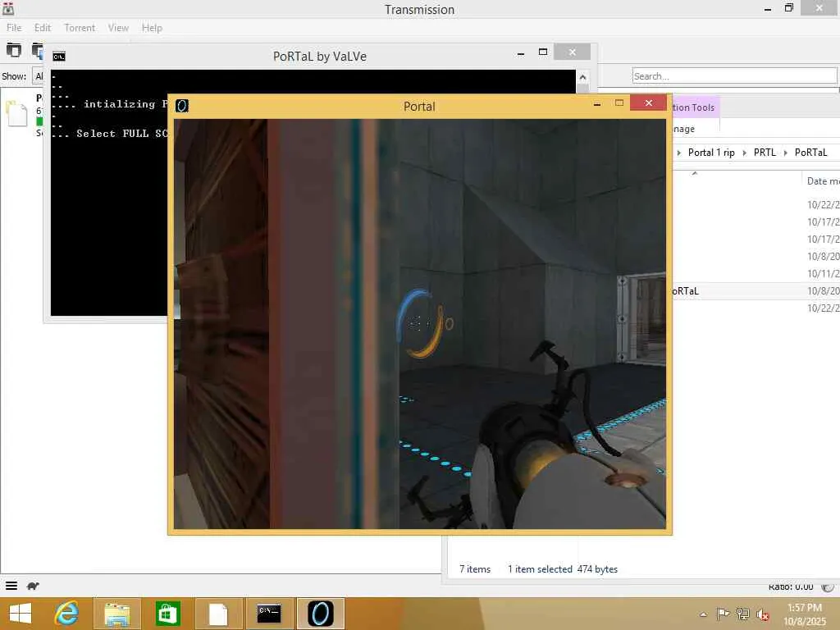840x630 pixels.
Task: Open File Explorer from taskbar
Action: (116, 614)
